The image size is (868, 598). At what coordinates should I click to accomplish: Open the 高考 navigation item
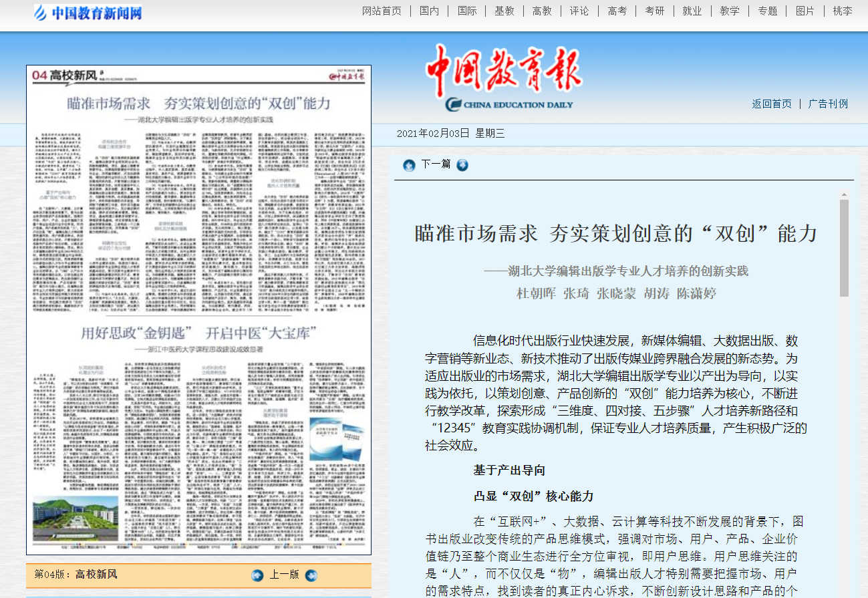pyautogui.click(x=617, y=11)
